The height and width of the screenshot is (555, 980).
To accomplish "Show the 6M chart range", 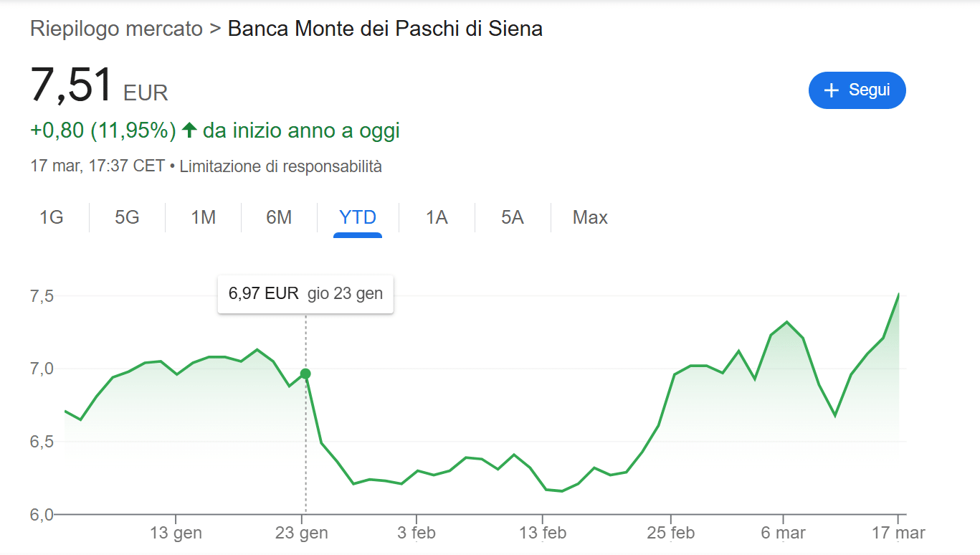I will [279, 217].
